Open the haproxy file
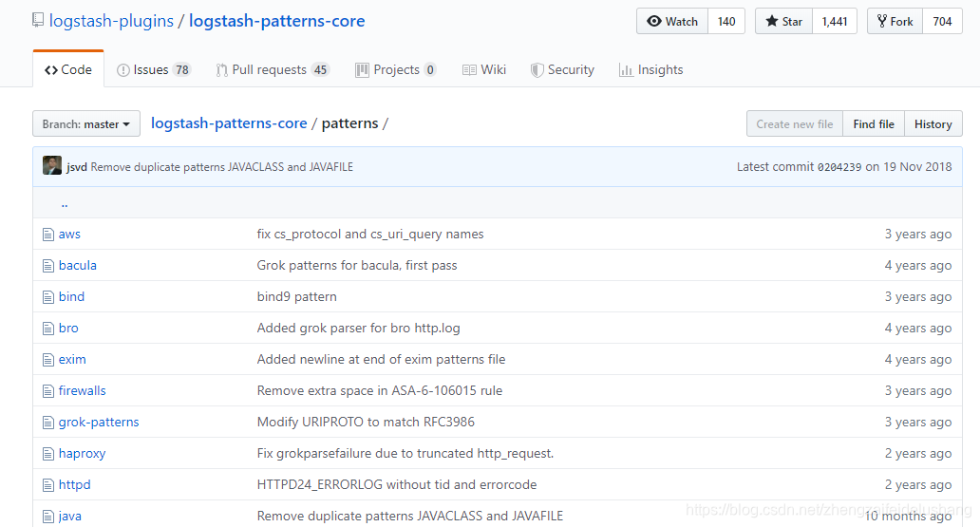The height and width of the screenshot is (527, 980). click(x=82, y=453)
